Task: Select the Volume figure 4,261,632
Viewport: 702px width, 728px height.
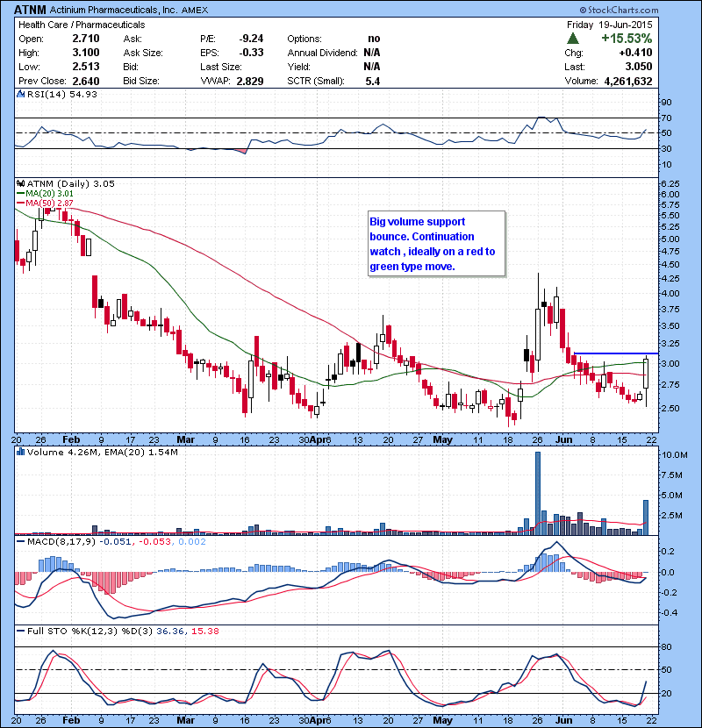Action: 628,82
